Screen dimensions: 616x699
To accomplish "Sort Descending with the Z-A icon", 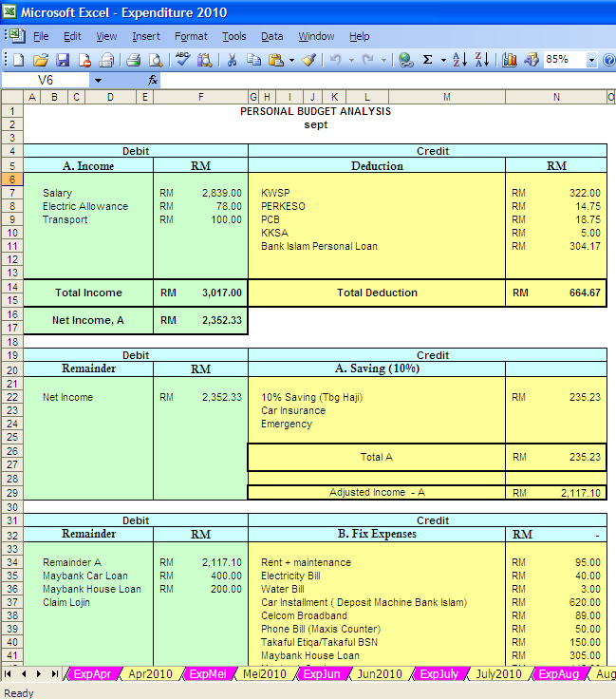I will click(x=482, y=60).
